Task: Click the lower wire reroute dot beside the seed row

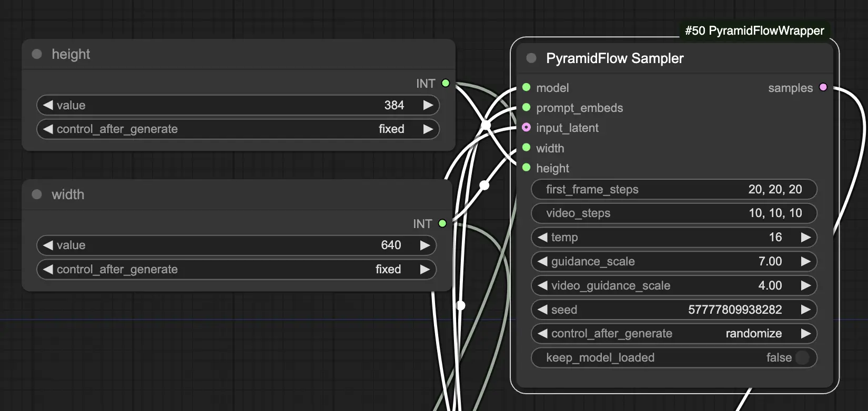Action: tap(461, 305)
